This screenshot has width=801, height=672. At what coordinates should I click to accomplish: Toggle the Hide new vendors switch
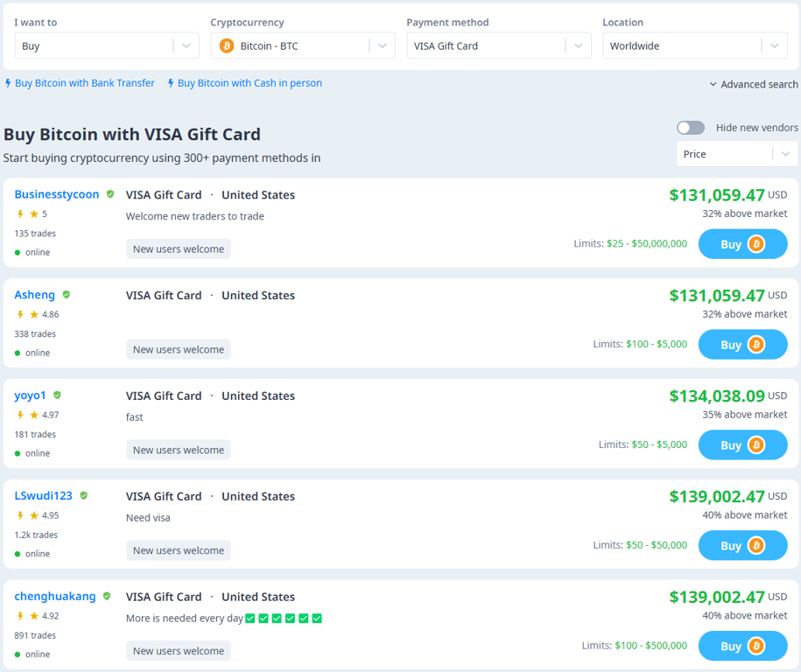tap(690, 127)
